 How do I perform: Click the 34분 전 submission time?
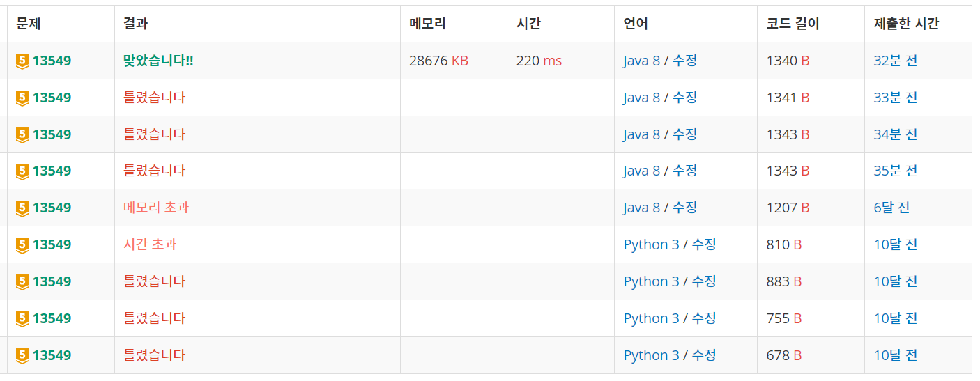(896, 134)
